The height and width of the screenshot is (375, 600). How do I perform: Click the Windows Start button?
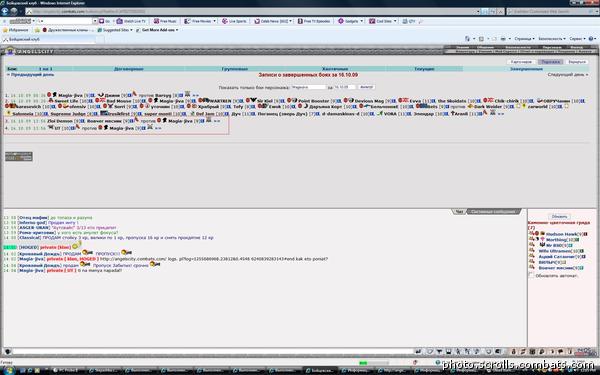[x=8, y=370]
